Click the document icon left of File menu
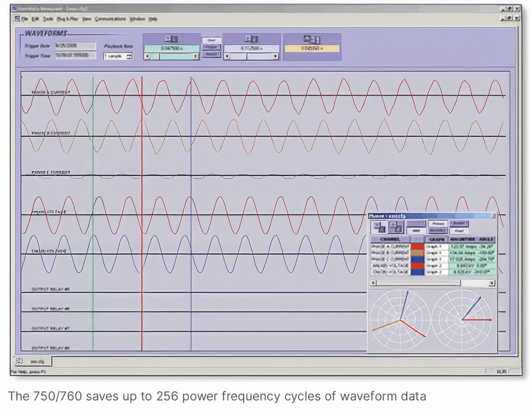Image resolution: width=532 pixels, height=414 pixels. point(17,19)
